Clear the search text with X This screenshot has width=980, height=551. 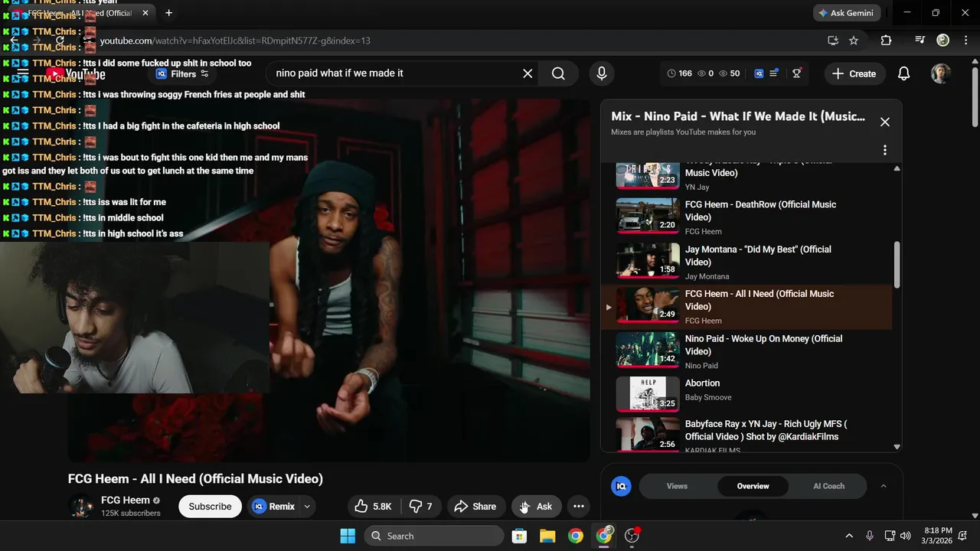click(x=528, y=73)
